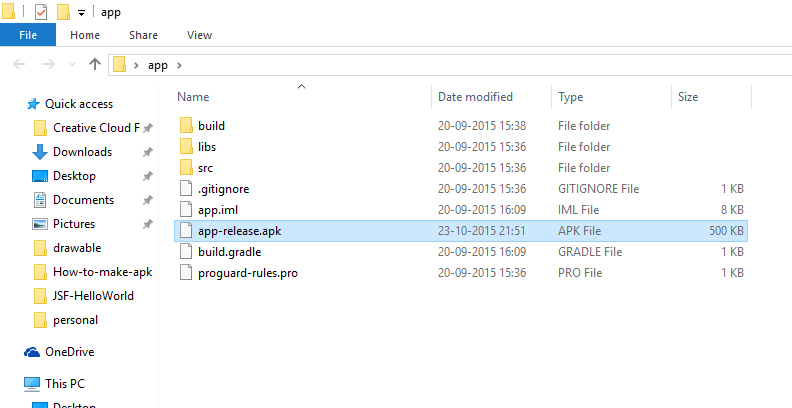Switch to the Home ribbon tab

click(85, 35)
